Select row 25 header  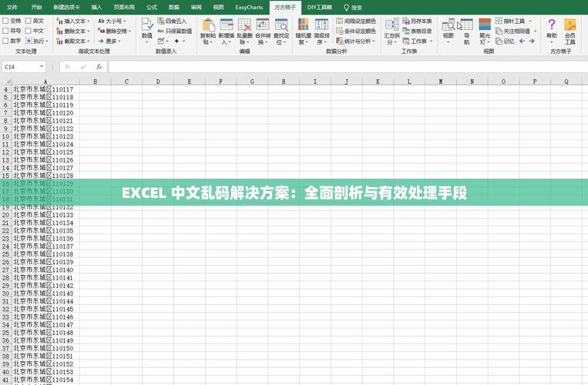click(x=5, y=254)
